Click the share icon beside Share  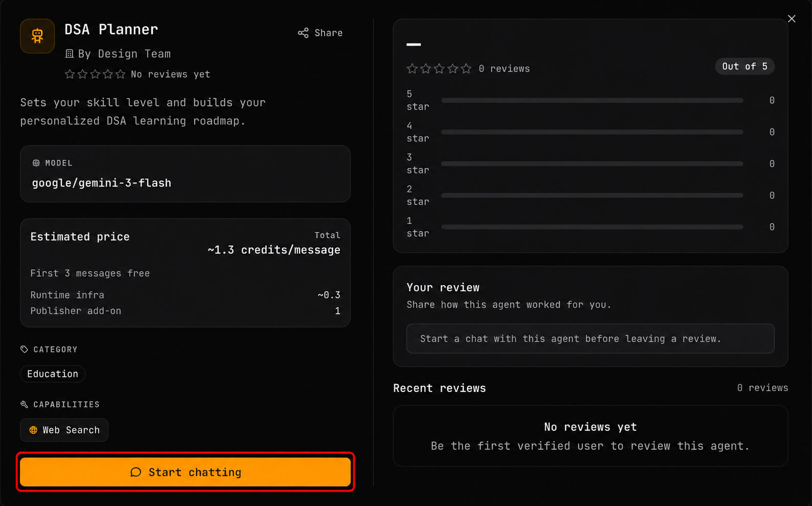click(x=303, y=33)
